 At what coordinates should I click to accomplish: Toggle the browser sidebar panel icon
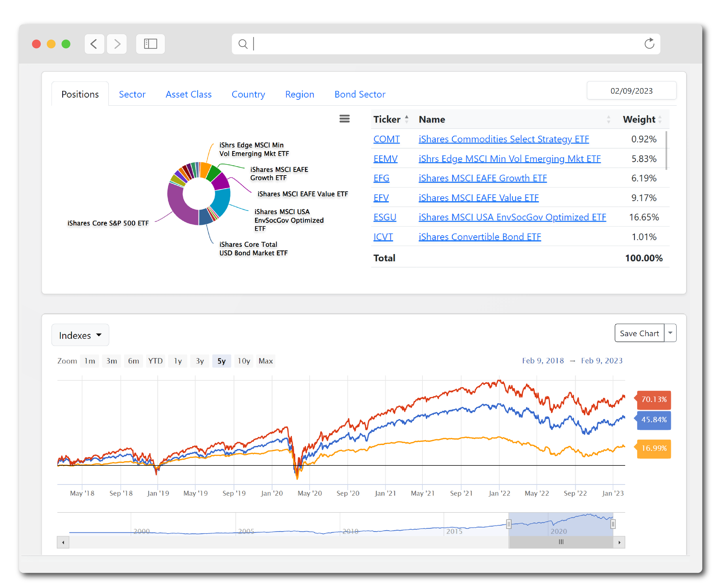150,44
